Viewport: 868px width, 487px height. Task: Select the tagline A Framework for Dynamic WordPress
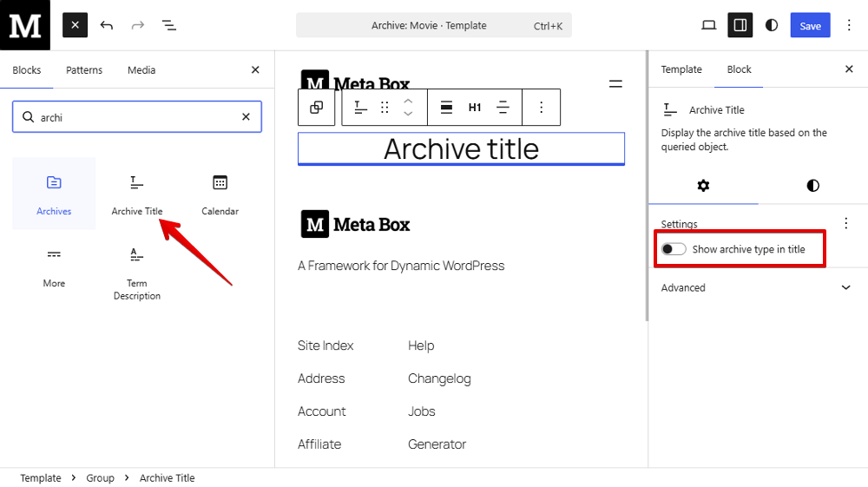401,266
